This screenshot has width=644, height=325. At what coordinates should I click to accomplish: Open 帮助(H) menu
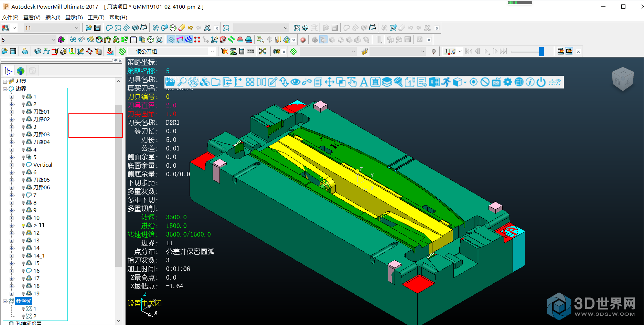click(118, 17)
